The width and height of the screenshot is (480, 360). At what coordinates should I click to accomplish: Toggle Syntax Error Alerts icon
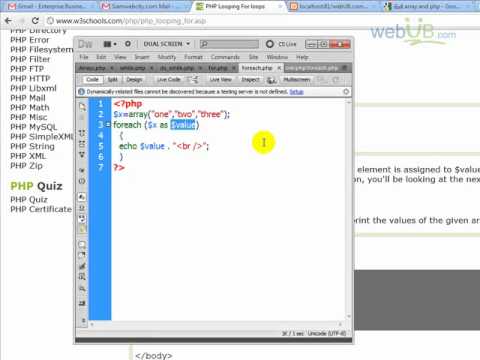point(82,229)
